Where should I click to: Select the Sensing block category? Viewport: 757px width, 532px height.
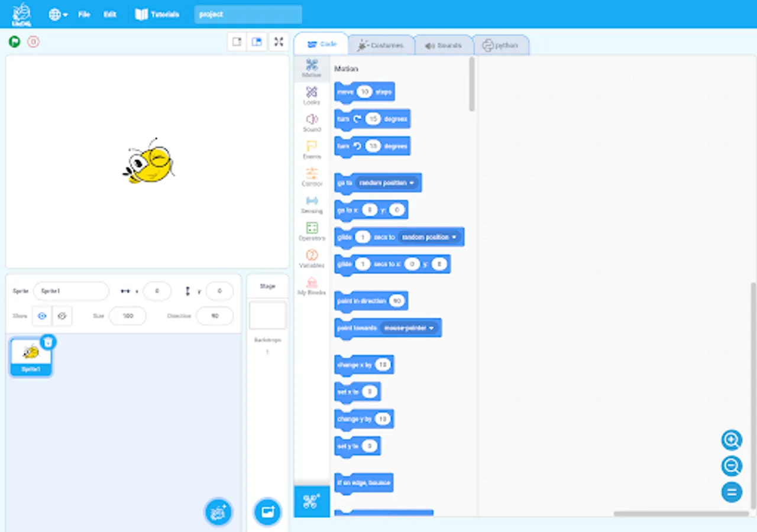point(312,205)
